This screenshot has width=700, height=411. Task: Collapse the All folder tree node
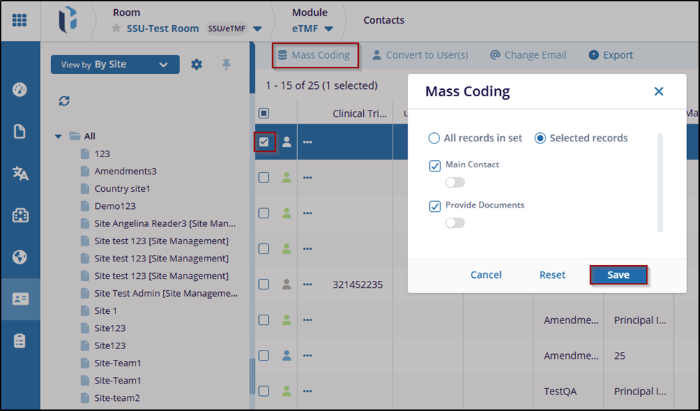tap(59, 136)
